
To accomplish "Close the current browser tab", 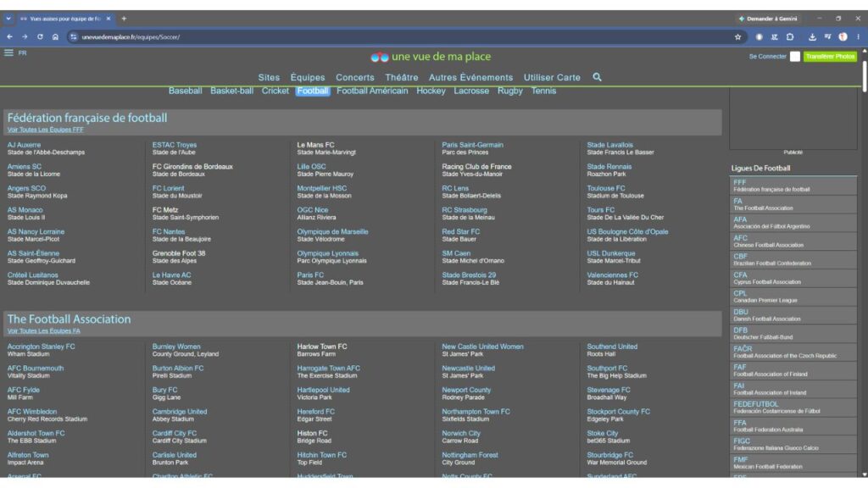I will click(108, 19).
